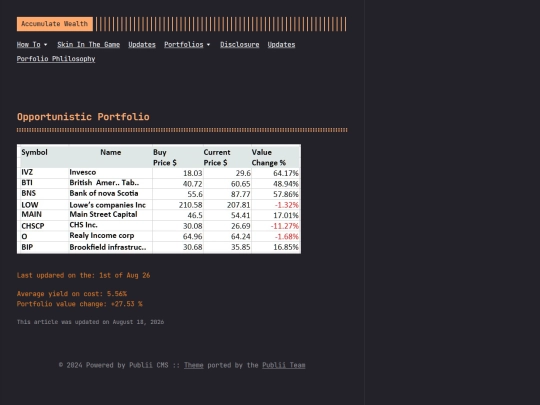Image resolution: width=540 pixels, height=405 pixels.
Task: Click the Value Change % column header
Action: pyautogui.click(x=269, y=157)
